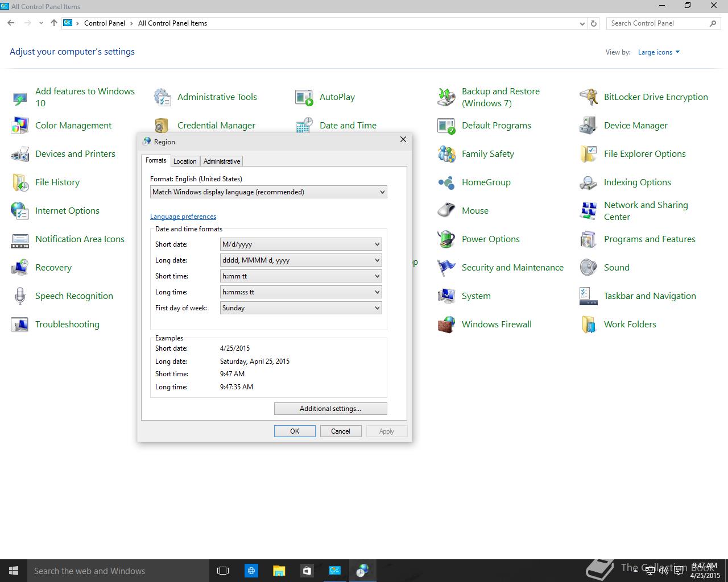Open the Power Options icon
The image size is (728, 582).
coord(446,239)
